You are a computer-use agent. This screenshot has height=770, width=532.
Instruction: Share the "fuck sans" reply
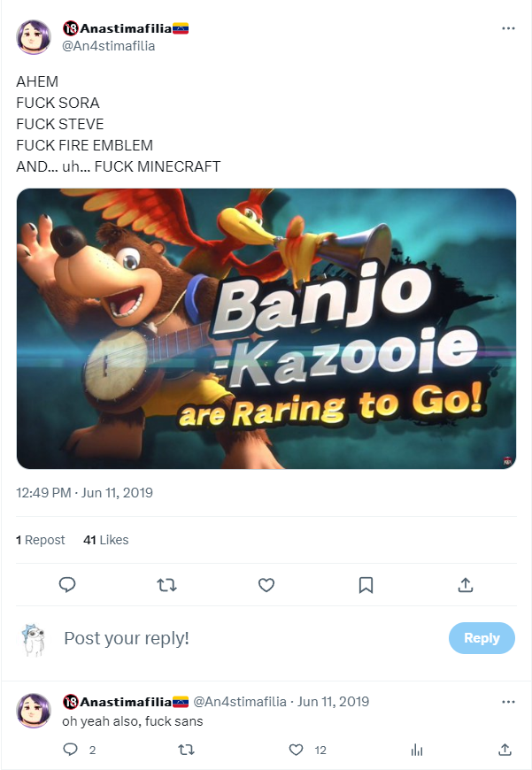[505, 750]
